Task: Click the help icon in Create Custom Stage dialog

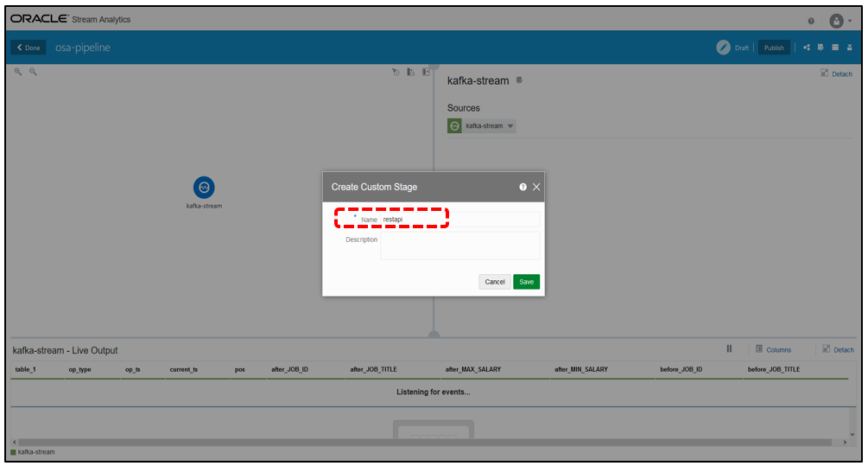Action: (523, 188)
